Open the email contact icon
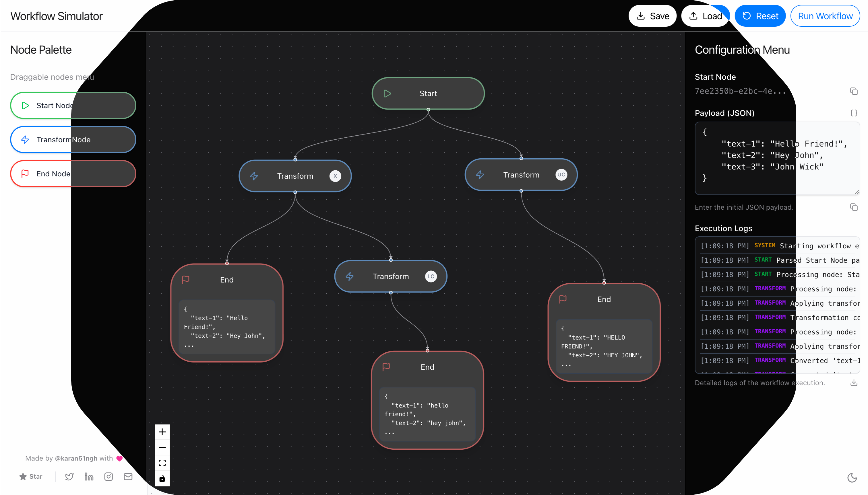Viewport: 868px width, 495px height. 128,477
